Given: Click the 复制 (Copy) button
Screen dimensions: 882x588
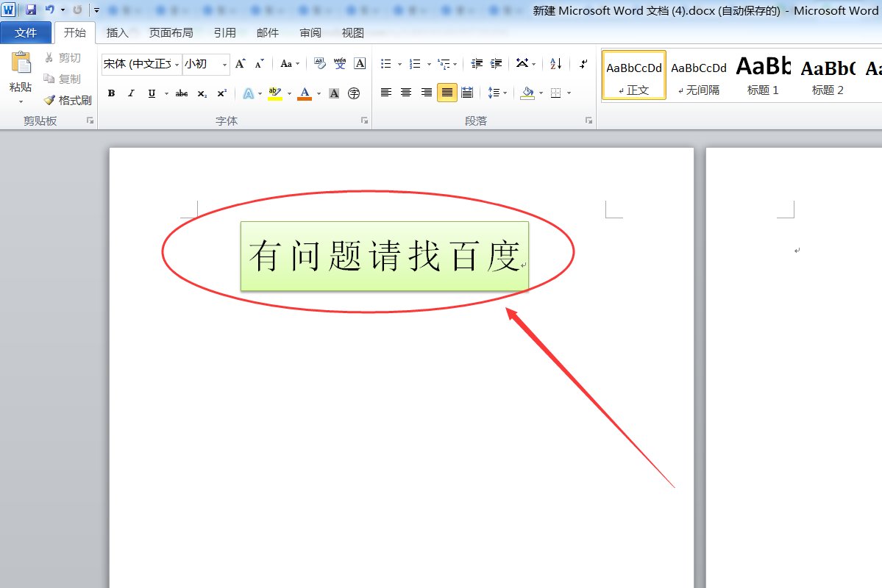Looking at the screenshot, I should tap(63, 79).
